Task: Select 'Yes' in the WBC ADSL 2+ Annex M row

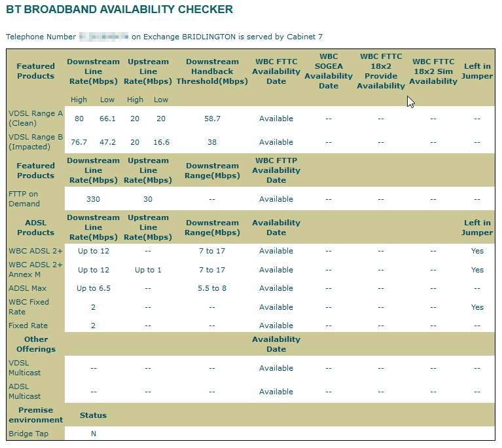Action: click(477, 270)
